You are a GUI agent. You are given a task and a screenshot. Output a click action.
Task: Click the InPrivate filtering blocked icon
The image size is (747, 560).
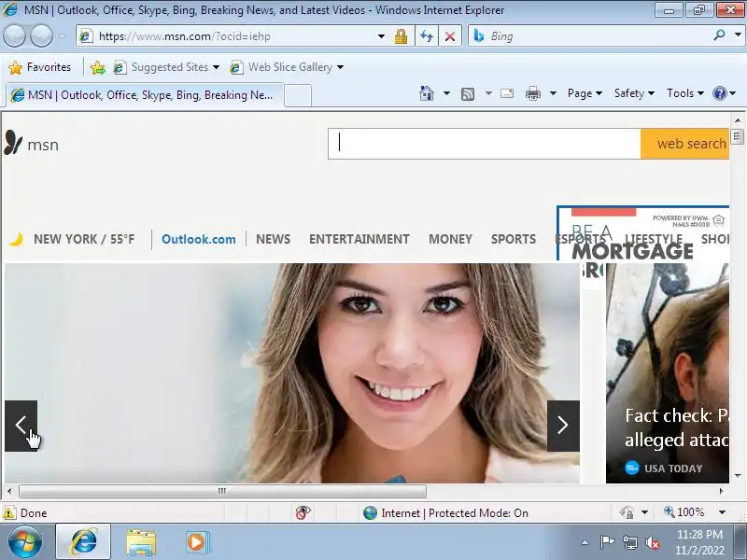[303, 512]
